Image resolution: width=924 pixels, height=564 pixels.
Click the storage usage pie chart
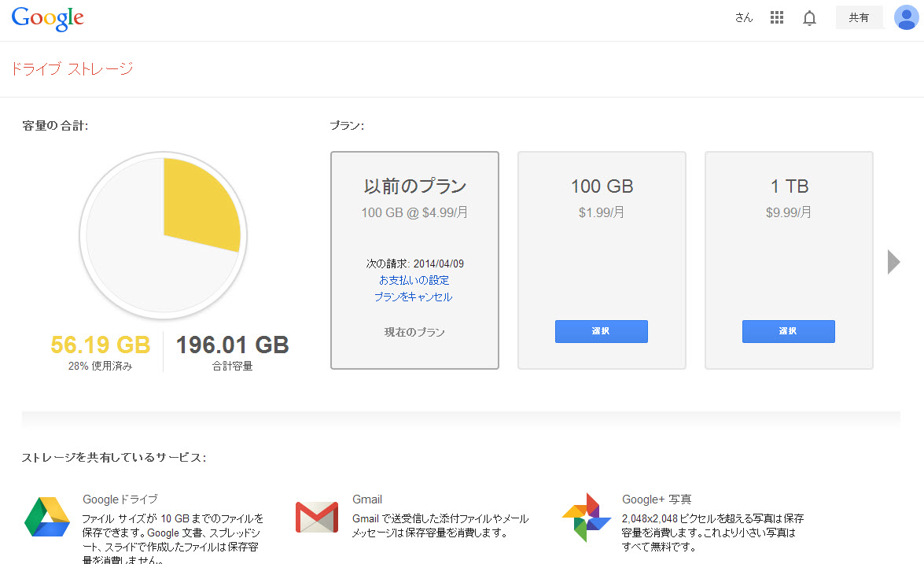[x=164, y=236]
